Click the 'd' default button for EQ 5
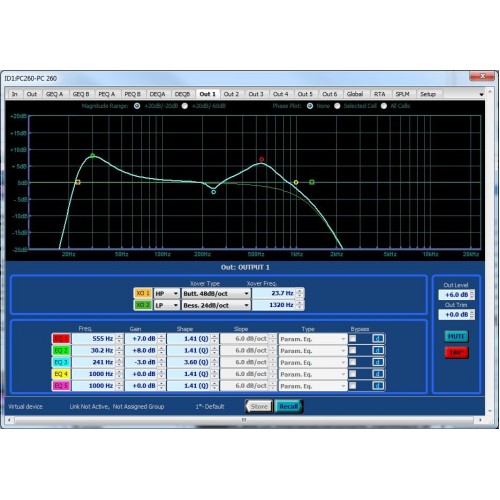 [378, 386]
